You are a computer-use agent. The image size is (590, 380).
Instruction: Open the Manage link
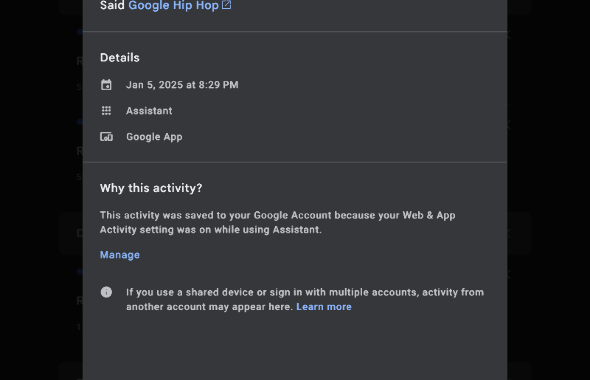pyautogui.click(x=120, y=255)
